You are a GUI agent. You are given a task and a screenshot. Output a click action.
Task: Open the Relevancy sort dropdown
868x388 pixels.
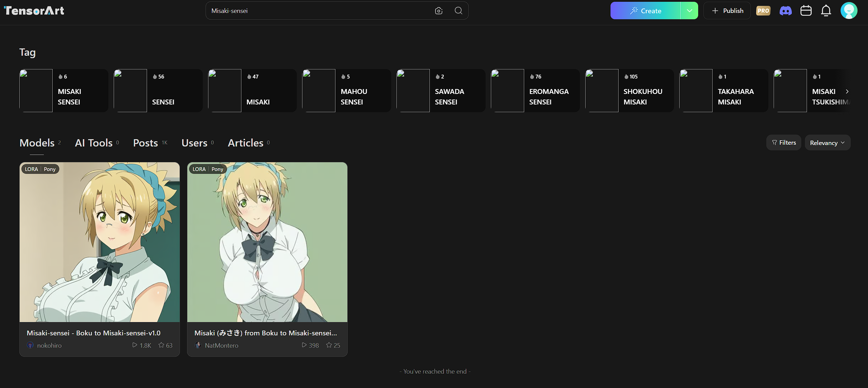pyautogui.click(x=827, y=143)
